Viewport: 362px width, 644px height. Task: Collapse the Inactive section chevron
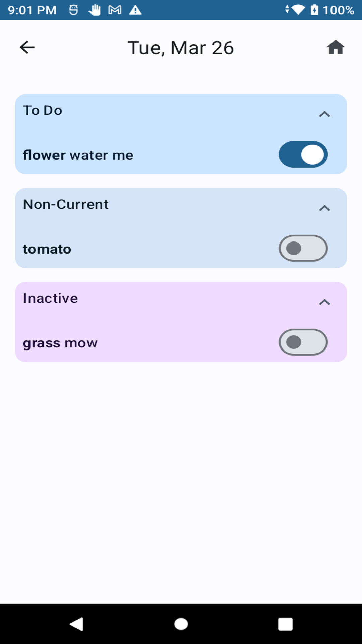(x=324, y=302)
